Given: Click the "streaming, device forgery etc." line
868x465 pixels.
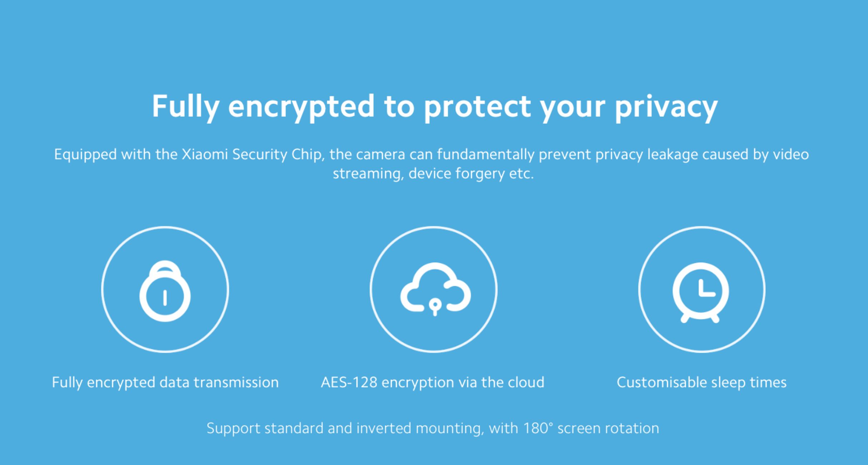Looking at the screenshot, I should tap(433, 173).
